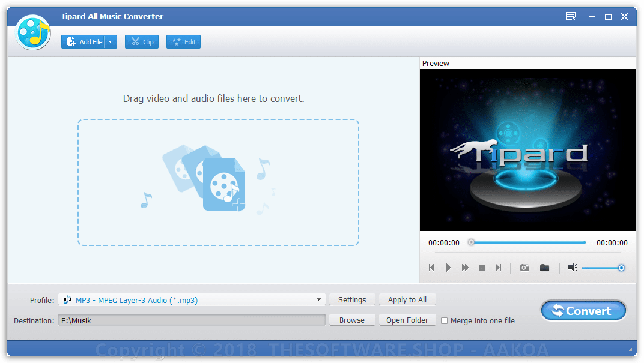Viewport: 644px width, 363px height.
Task: Stop the preview playback
Action: 481,268
